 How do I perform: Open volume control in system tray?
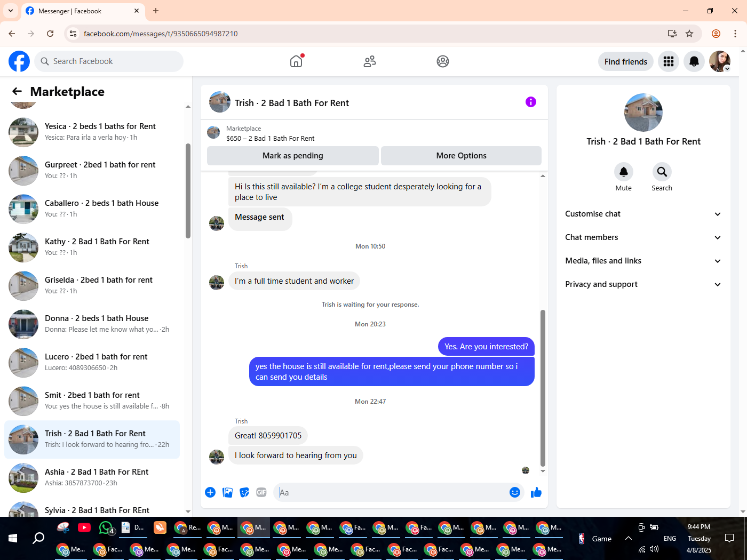point(654,549)
